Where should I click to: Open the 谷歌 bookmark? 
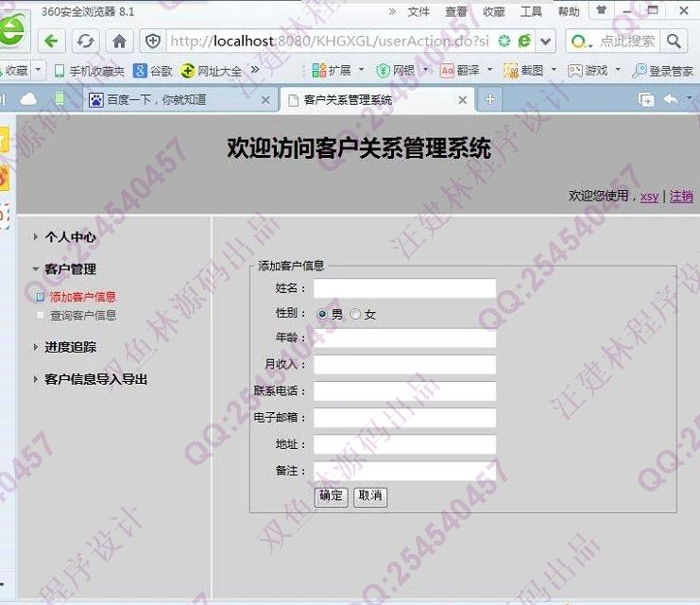(x=153, y=71)
